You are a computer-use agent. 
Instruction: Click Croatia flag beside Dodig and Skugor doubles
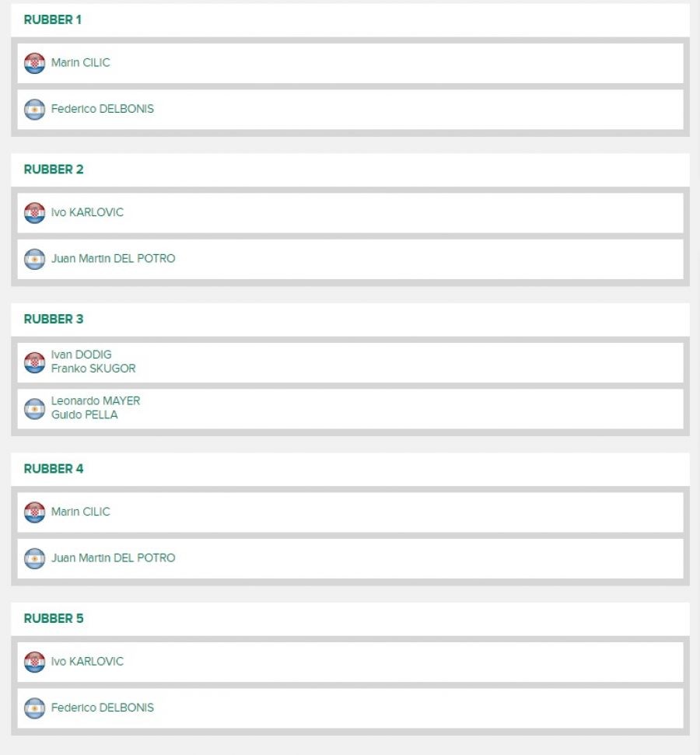pos(34,362)
